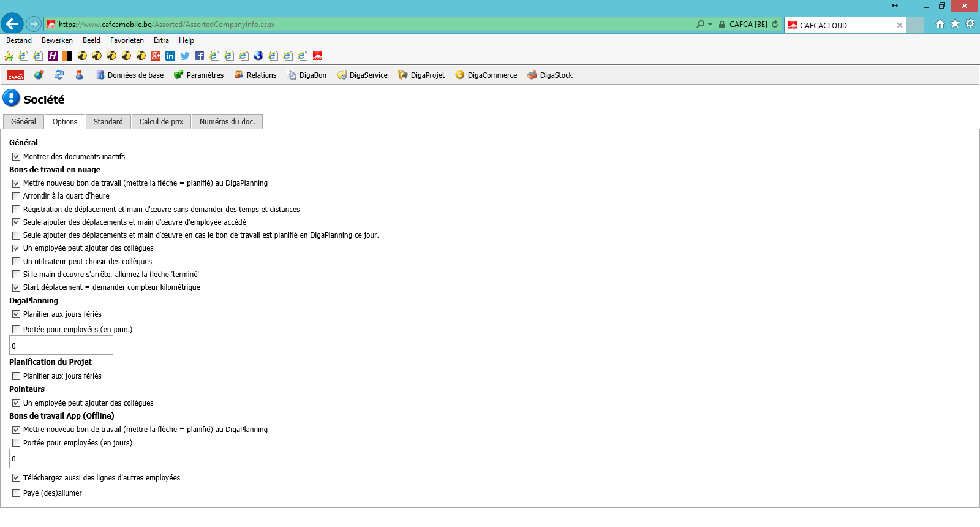
Task: Click the user profile person icon
Action: 79,75
